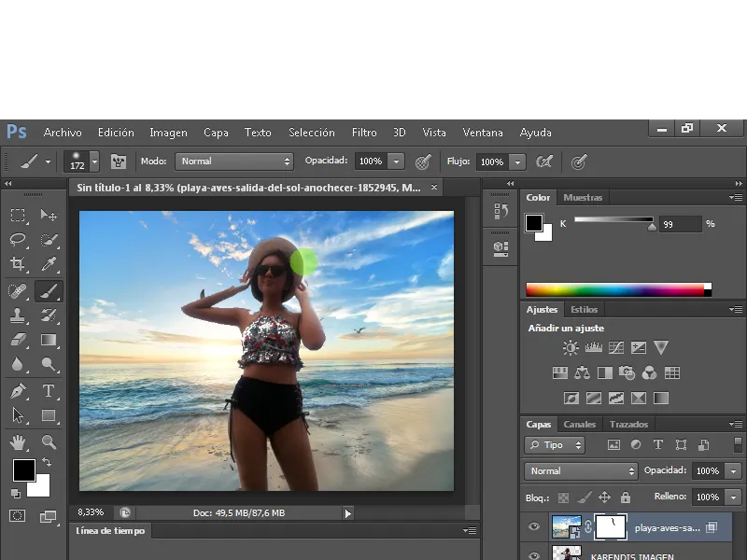Swap foreground and background colors
This screenshot has width=747, height=560.
(46, 462)
